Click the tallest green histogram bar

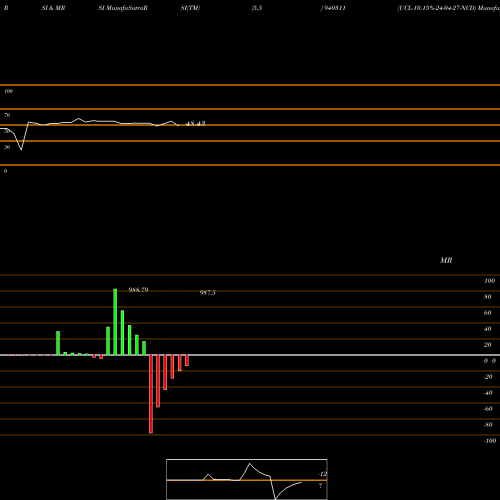115,322
